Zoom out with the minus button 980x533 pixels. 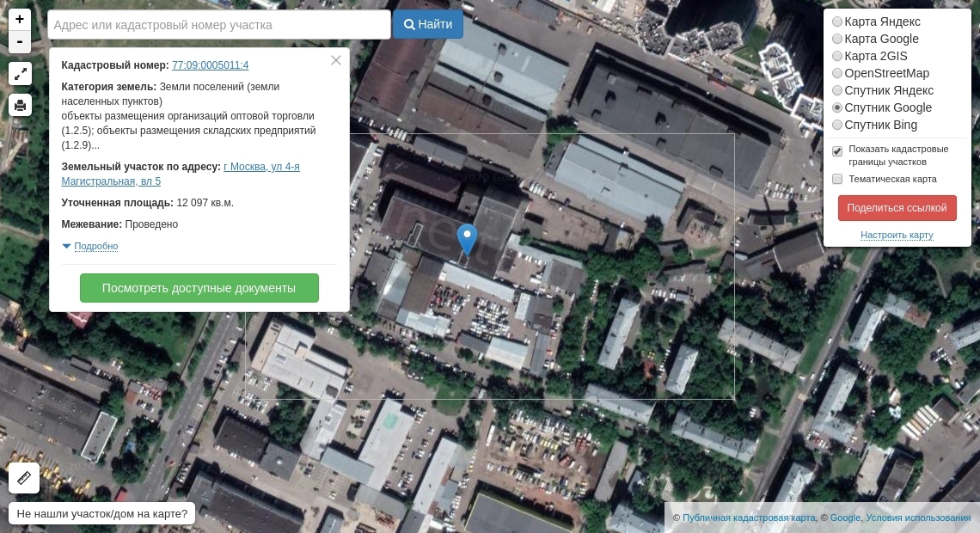pos(20,42)
